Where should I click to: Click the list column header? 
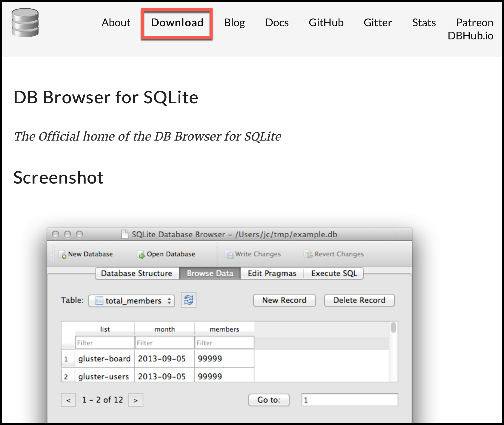coord(105,329)
